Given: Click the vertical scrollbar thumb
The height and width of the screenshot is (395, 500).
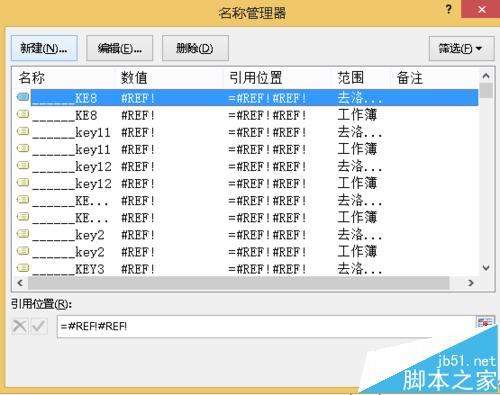Looking at the screenshot, I should [486, 90].
